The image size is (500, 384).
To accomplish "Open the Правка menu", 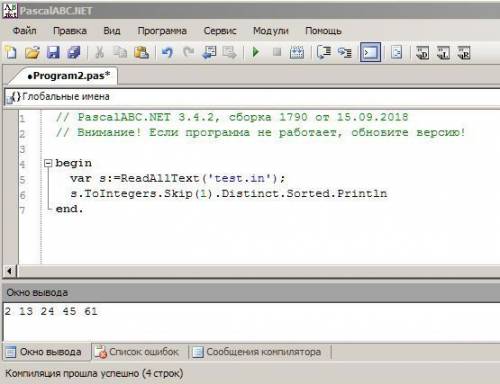I will tap(70, 31).
